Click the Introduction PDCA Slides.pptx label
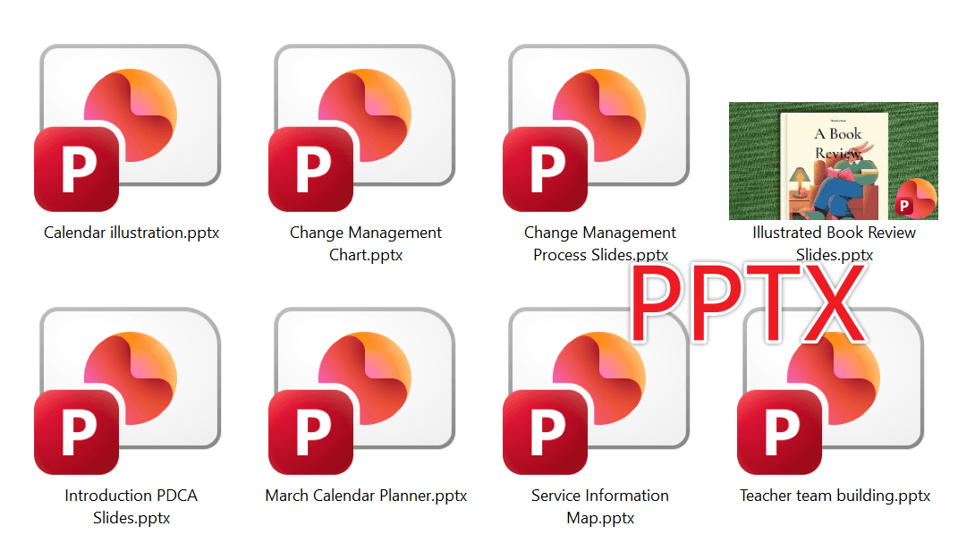The width and height of the screenshot is (958, 560). click(x=130, y=505)
